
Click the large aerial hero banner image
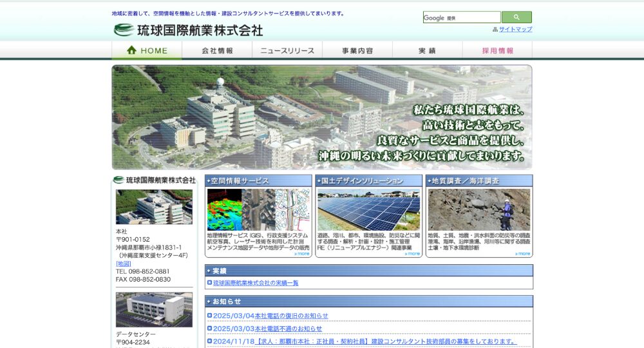pyautogui.click(x=322, y=117)
